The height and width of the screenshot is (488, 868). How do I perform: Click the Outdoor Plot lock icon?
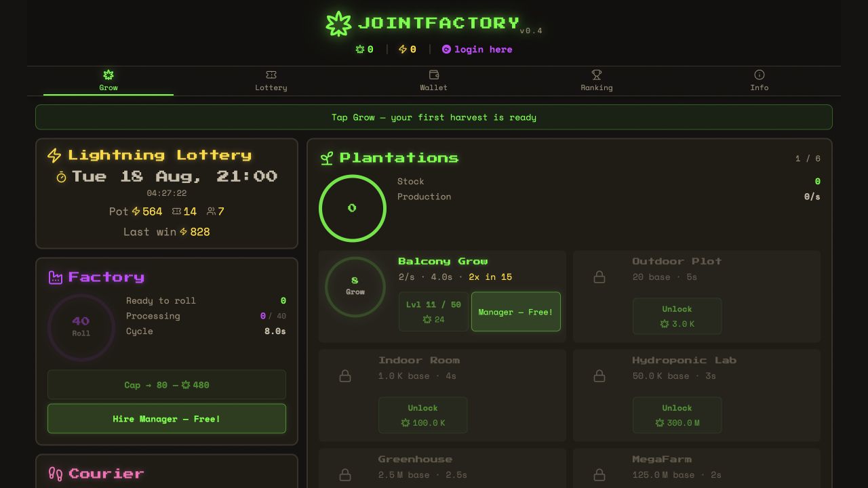pos(599,277)
